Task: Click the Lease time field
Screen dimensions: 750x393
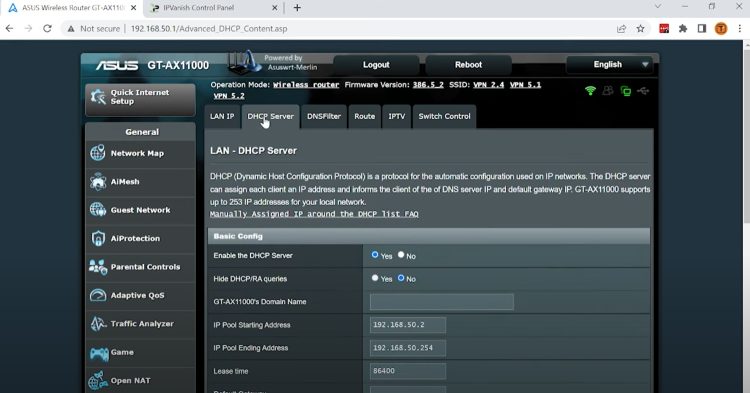Action: click(x=408, y=371)
